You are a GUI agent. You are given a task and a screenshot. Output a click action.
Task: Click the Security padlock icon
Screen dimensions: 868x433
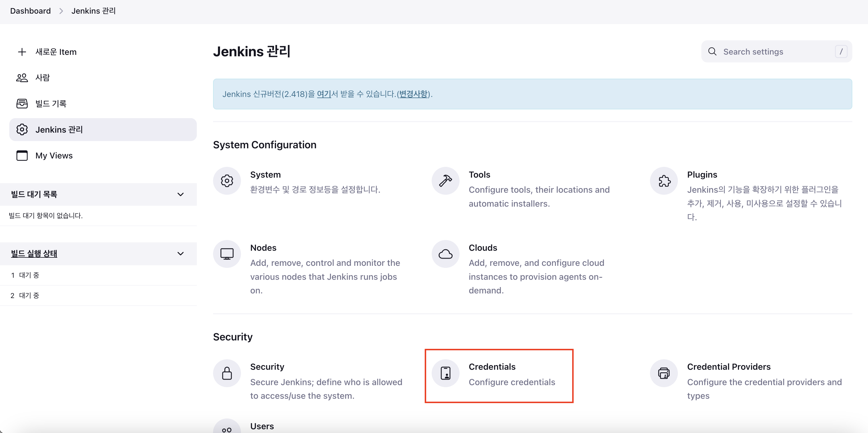(x=227, y=373)
